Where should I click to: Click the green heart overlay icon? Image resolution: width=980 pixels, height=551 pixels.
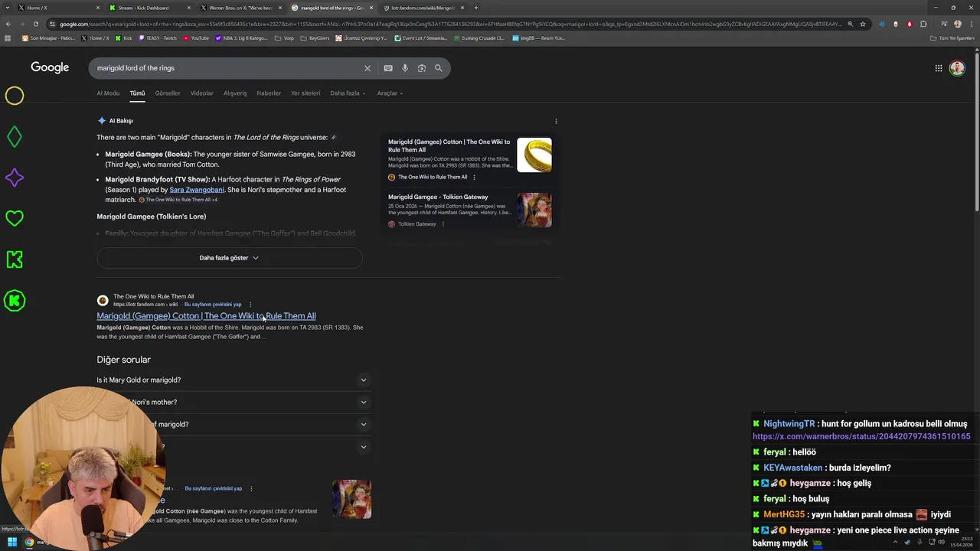pyautogui.click(x=15, y=219)
